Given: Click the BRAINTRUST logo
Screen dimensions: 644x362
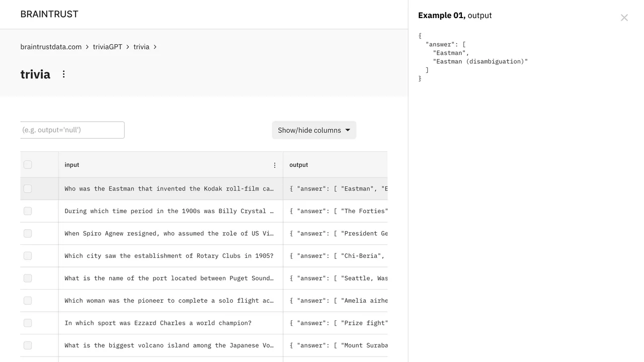Looking at the screenshot, I should pos(49,14).
